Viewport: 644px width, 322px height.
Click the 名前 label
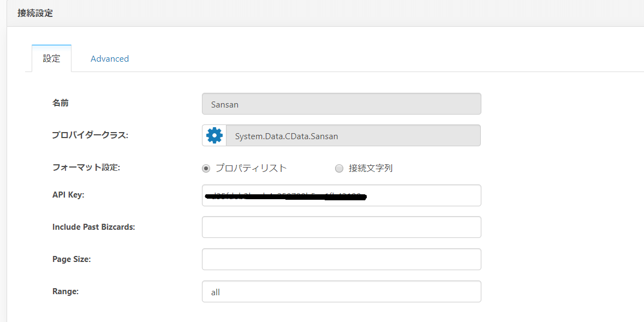pos(61,103)
